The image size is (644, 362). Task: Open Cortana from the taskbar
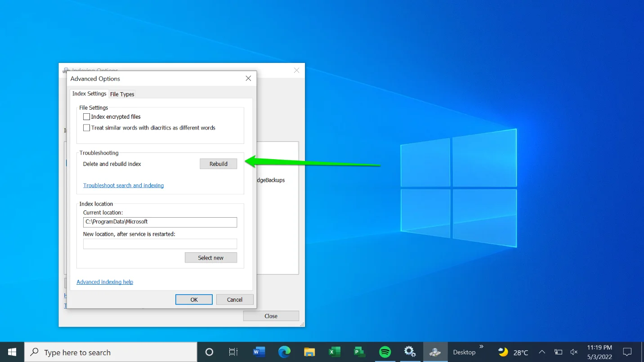209,352
